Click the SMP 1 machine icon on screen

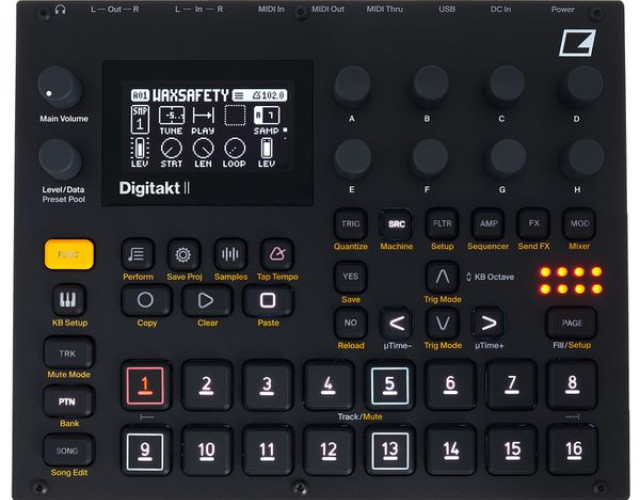tap(140, 119)
